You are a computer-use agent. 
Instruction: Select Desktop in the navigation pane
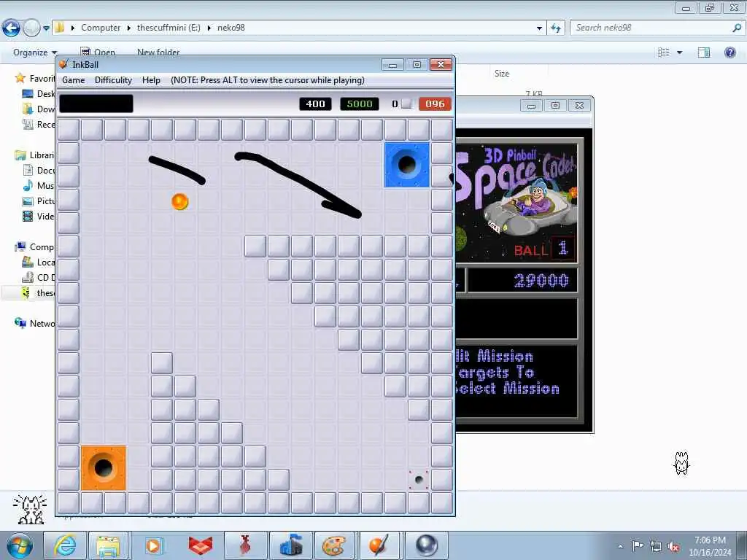point(39,94)
